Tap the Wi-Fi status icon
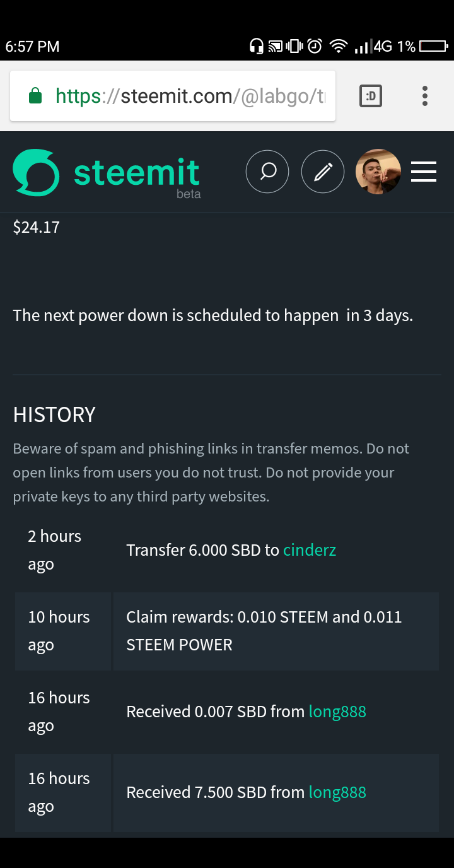 [339, 46]
